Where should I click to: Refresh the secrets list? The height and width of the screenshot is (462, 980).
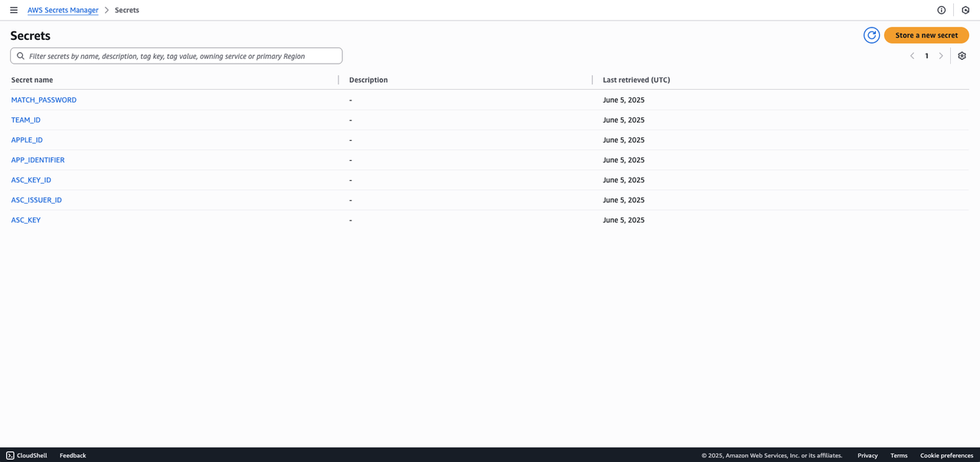tap(871, 35)
